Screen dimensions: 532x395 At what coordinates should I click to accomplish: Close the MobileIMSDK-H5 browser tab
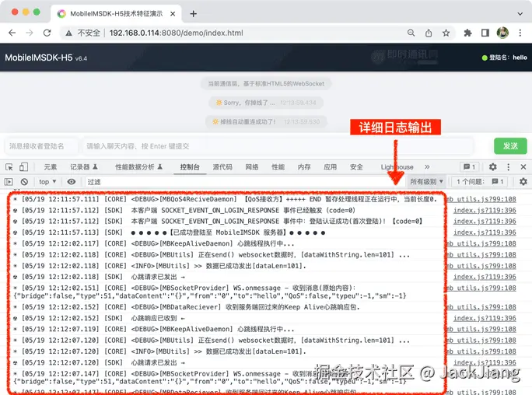173,13
